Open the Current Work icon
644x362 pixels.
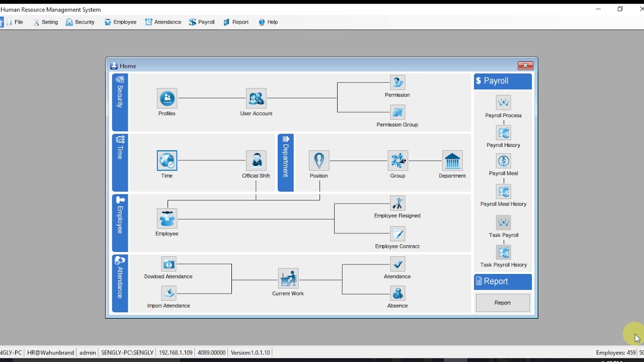click(x=288, y=279)
